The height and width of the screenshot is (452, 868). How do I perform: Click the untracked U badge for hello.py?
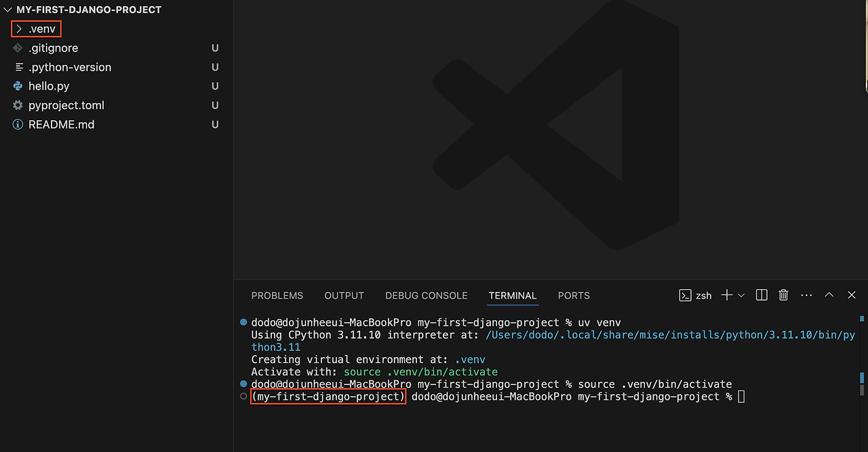[x=215, y=86]
